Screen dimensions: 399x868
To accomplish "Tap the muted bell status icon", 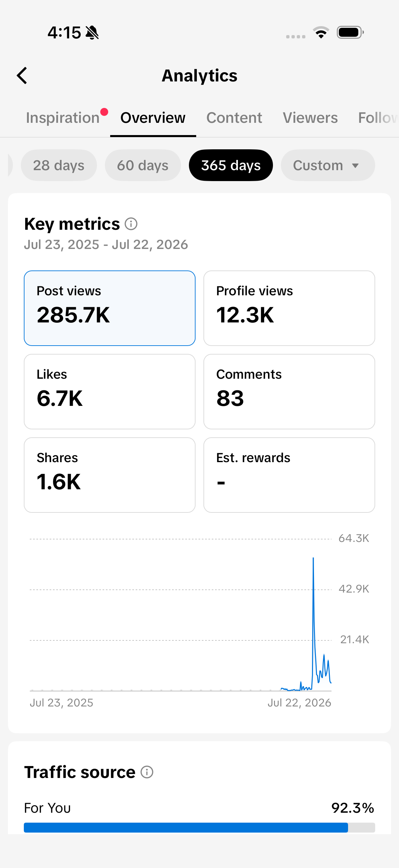I will pyautogui.click(x=92, y=33).
